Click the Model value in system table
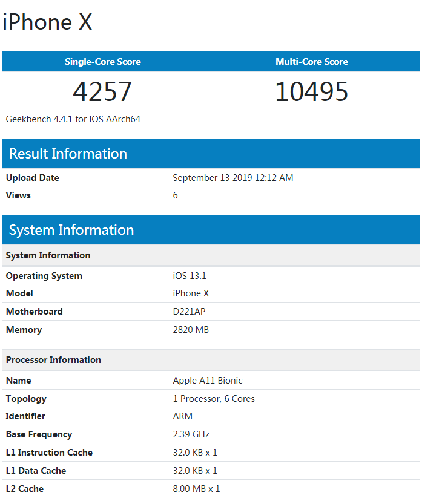This screenshot has height=504, width=422. (191, 293)
